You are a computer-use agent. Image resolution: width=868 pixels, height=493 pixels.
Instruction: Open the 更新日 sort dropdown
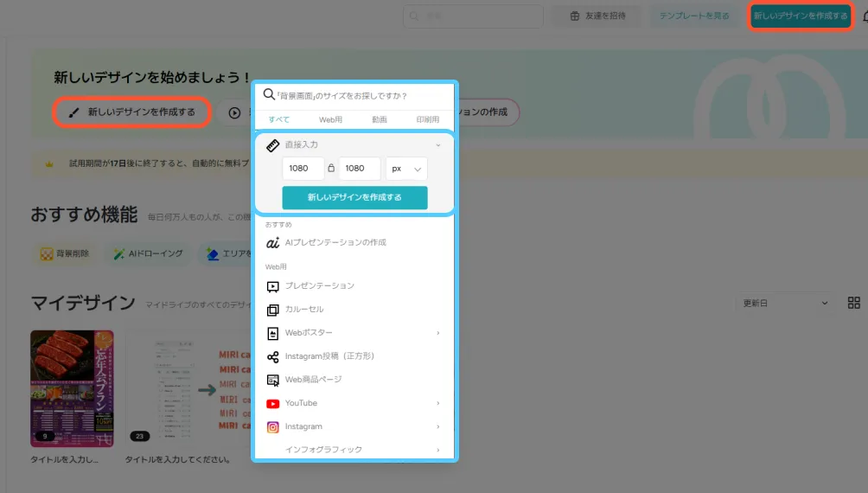(784, 303)
